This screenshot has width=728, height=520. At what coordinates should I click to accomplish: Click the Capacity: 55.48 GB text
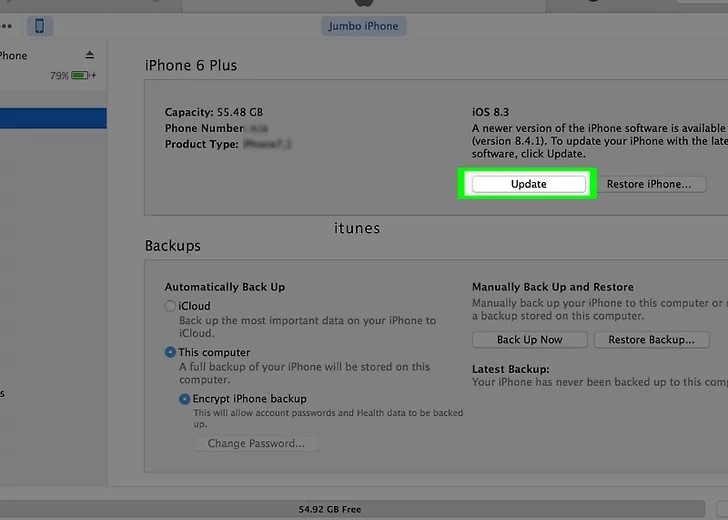tap(214, 112)
